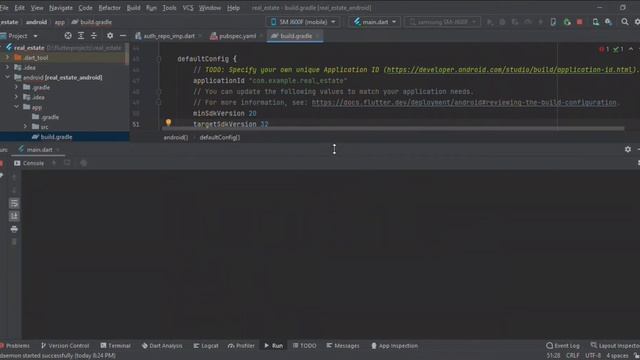Expand the src folder
This screenshot has width=640, height=360.
tap(25, 127)
